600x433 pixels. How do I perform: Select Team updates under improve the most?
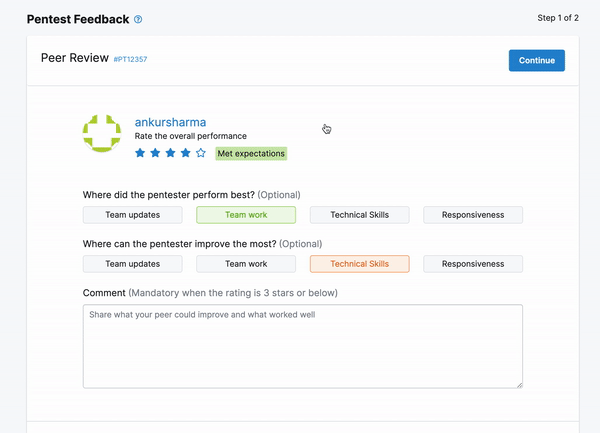point(132,264)
